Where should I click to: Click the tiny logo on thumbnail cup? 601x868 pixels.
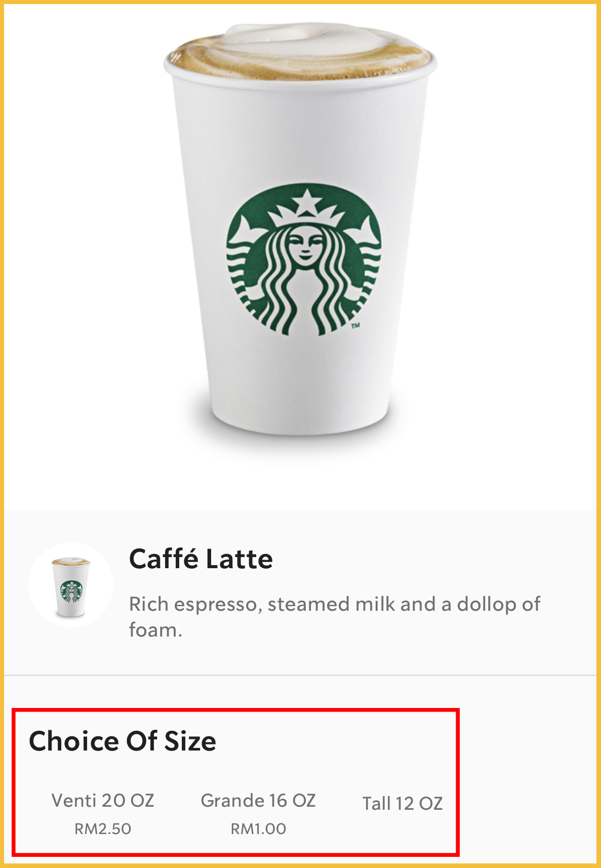coord(71,591)
